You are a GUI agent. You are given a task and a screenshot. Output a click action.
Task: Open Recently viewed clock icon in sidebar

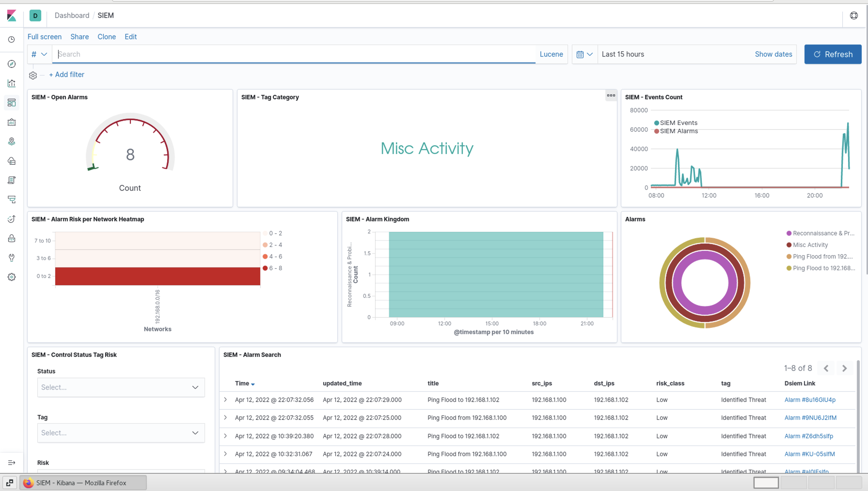coord(11,39)
